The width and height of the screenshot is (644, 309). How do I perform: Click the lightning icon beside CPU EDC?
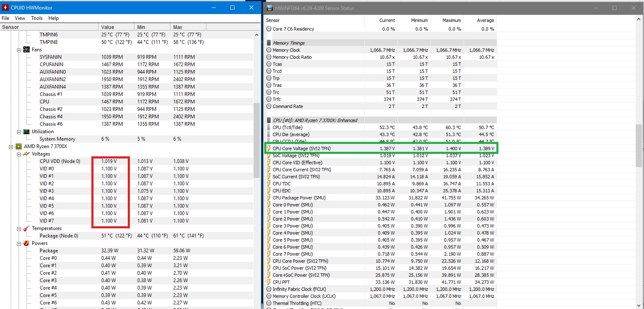[269, 191]
